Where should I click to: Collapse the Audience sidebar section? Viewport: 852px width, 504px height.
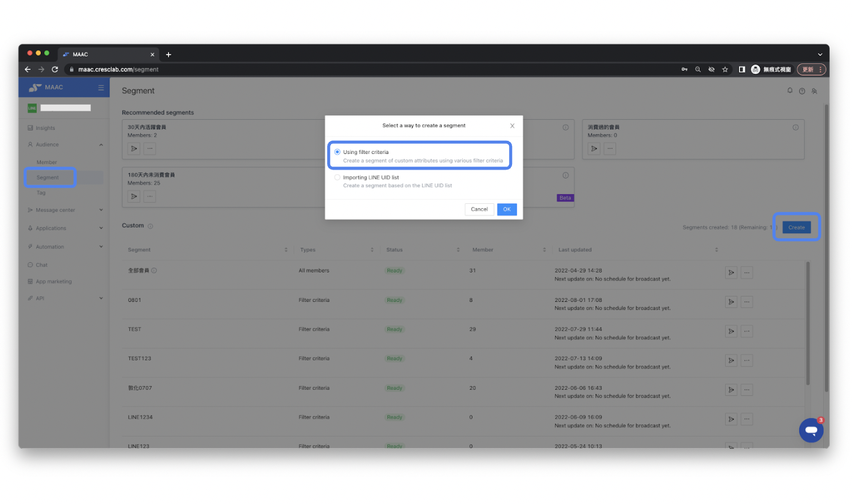100,145
